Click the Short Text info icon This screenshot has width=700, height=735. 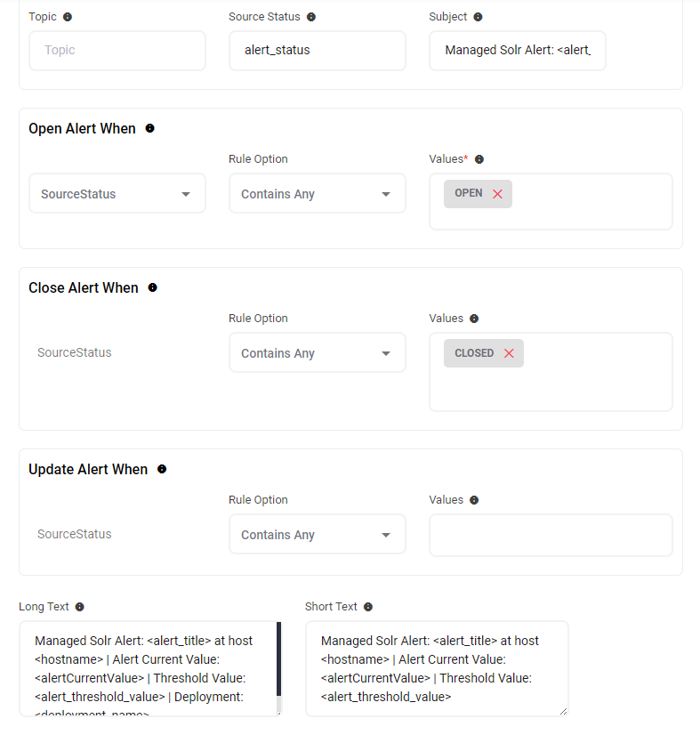[368, 607]
